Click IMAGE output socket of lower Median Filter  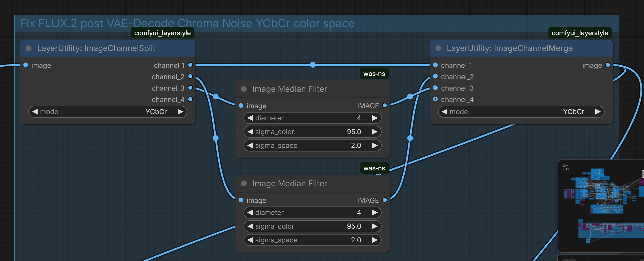point(385,200)
